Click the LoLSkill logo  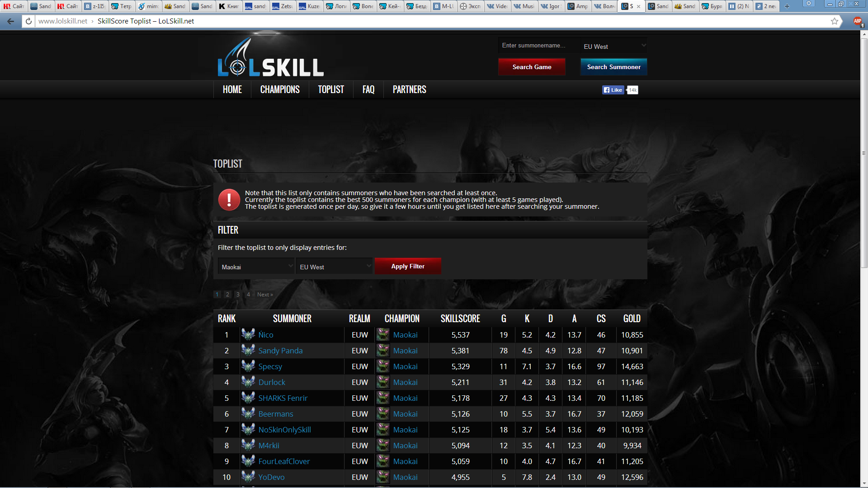coord(270,57)
